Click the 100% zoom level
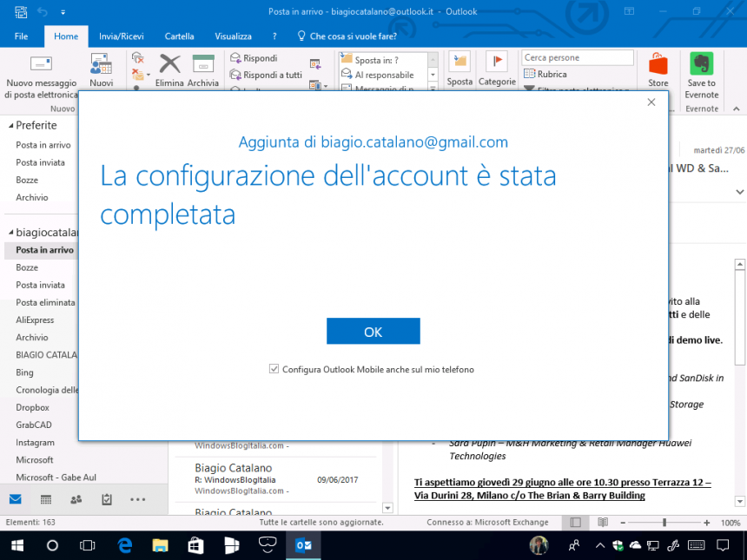 point(730,523)
